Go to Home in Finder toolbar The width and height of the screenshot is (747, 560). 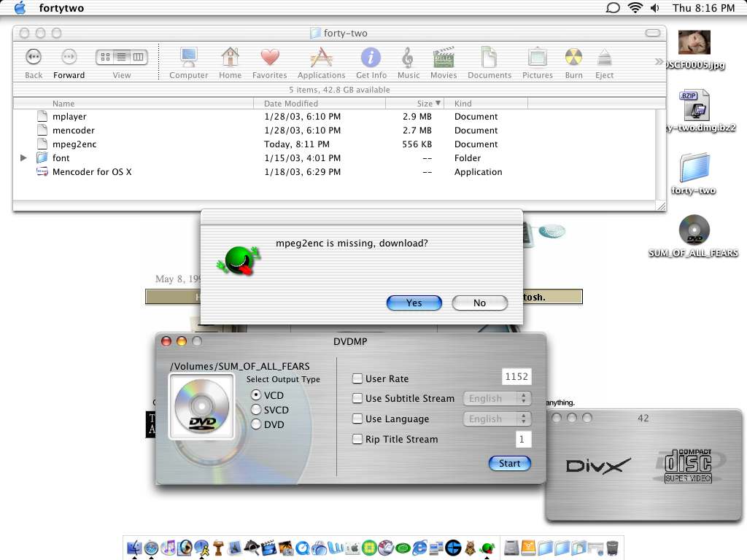pyautogui.click(x=230, y=58)
